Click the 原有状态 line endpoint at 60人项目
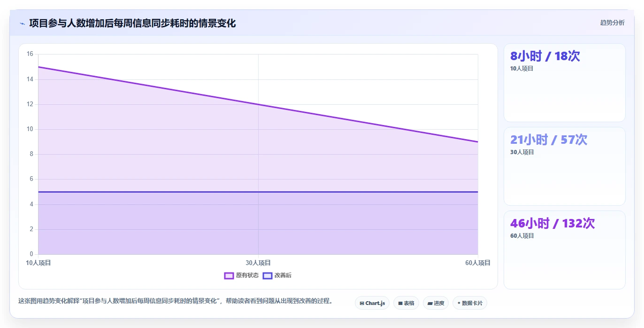 click(478, 142)
